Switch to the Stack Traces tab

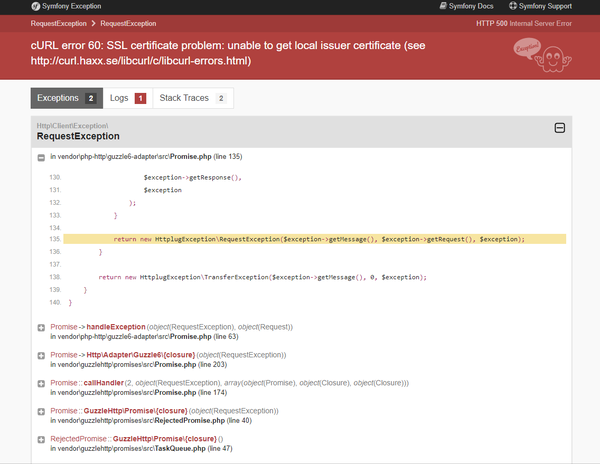pos(193,98)
